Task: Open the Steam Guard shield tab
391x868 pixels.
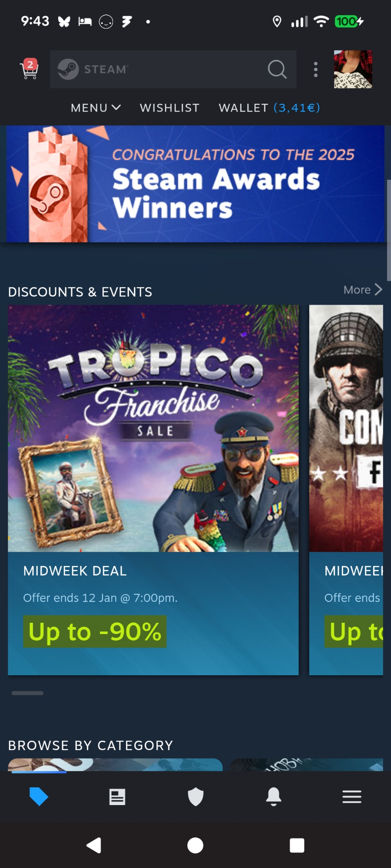Action: pyautogui.click(x=195, y=797)
